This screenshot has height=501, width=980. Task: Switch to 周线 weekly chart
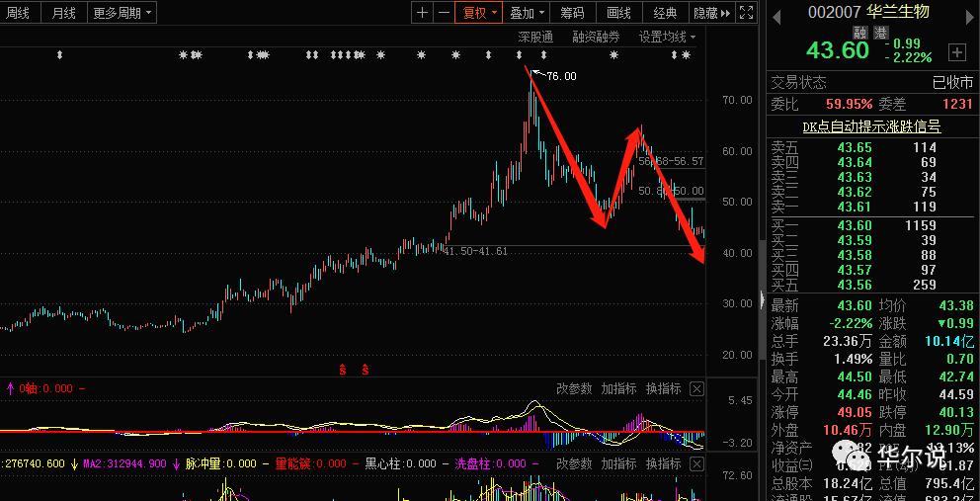pyautogui.click(x=18, y=13)
